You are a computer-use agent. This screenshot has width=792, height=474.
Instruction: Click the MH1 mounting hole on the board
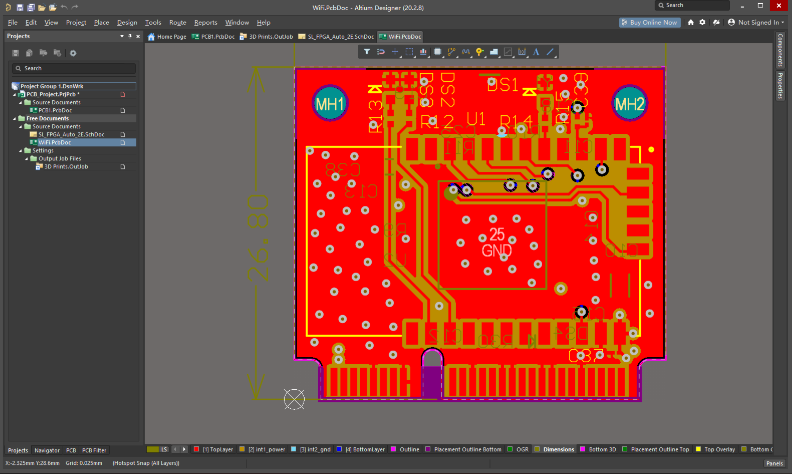click(x=330, y=104)
